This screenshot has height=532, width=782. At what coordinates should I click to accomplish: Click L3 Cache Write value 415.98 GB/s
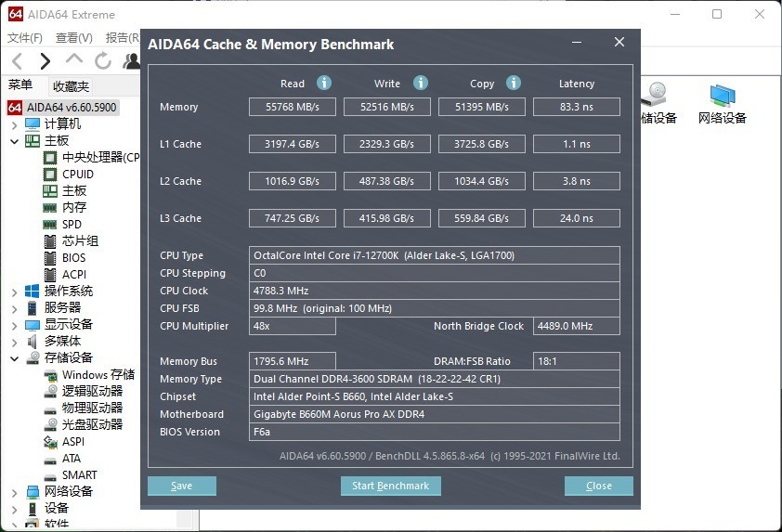click(387, 218)
